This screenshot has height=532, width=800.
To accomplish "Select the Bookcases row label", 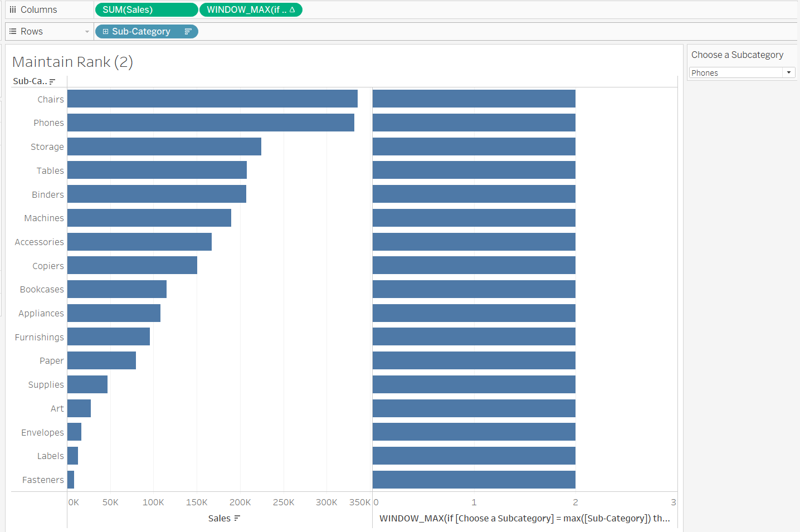I will [42, 289].
